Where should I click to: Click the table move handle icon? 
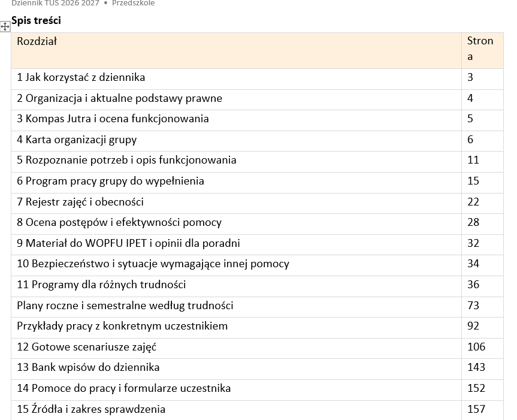point(5,27)
